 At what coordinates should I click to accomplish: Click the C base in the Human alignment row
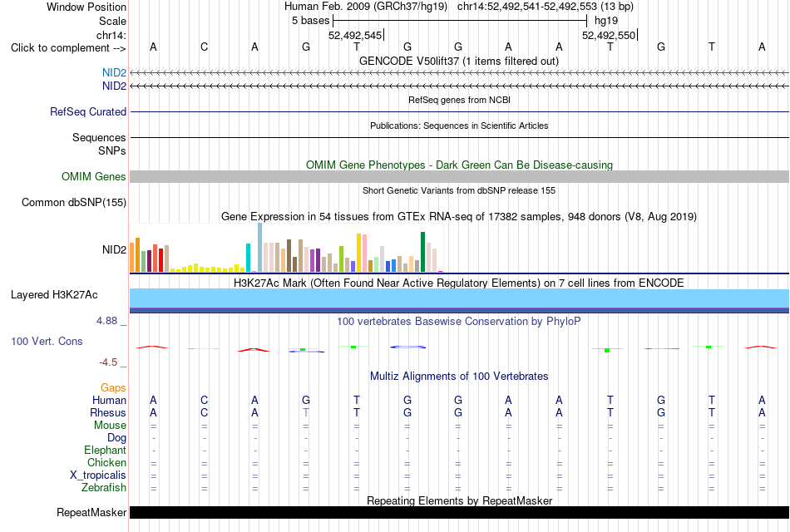coord(204,400)
